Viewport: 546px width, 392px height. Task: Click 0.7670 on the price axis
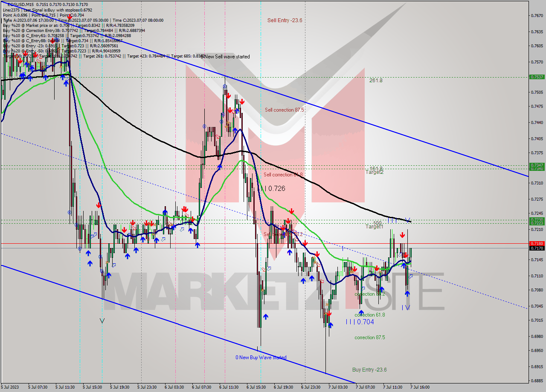[537, 16]
